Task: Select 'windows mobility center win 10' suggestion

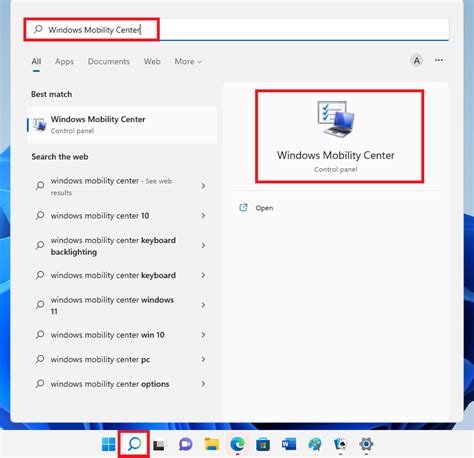Action: (107, 335)
